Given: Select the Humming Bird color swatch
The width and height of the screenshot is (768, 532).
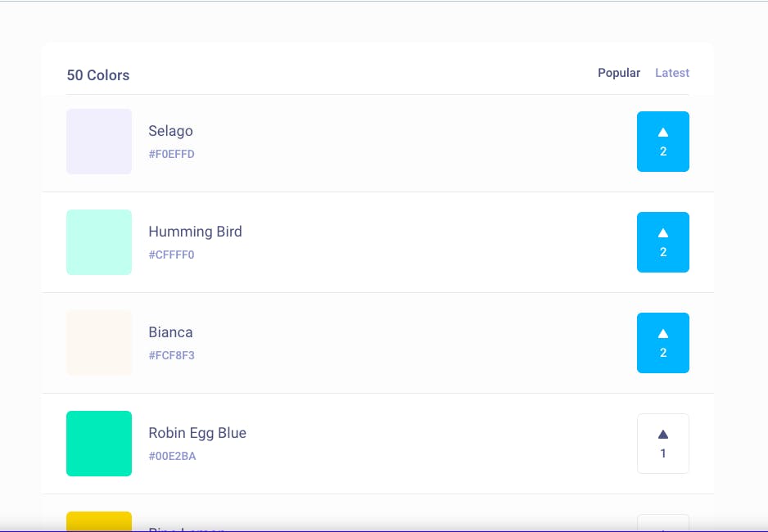Looking at the screenshot, I should [99, 242].
